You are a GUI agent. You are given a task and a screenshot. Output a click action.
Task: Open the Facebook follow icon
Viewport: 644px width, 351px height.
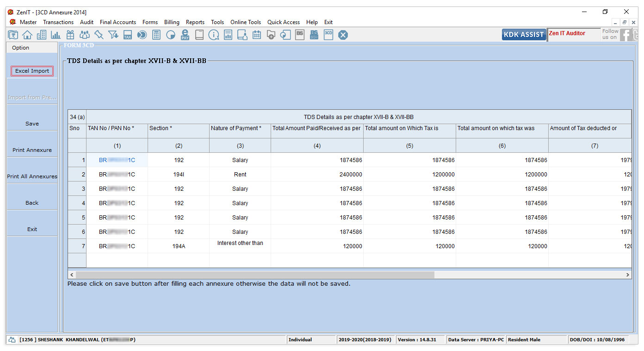click(x=626, y=35)
